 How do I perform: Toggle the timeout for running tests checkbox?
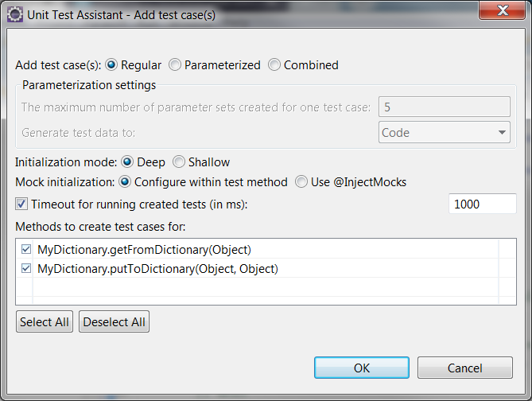point(21,204)
